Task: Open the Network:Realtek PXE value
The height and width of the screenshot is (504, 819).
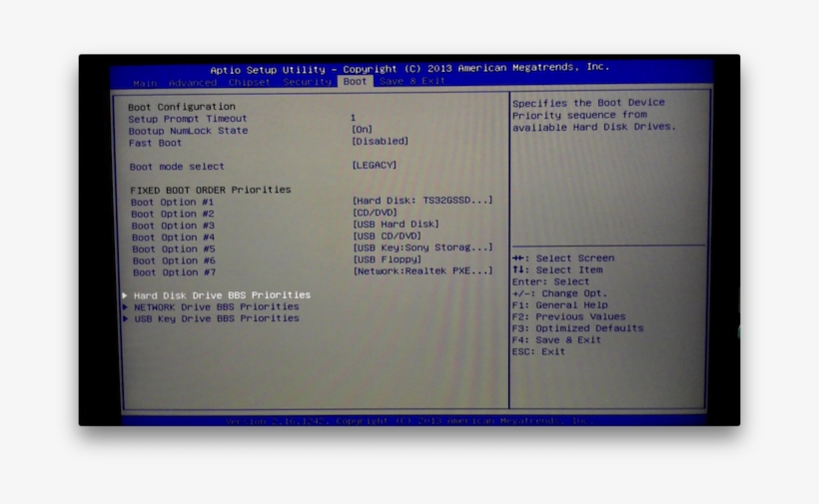Action: point(423,270)
